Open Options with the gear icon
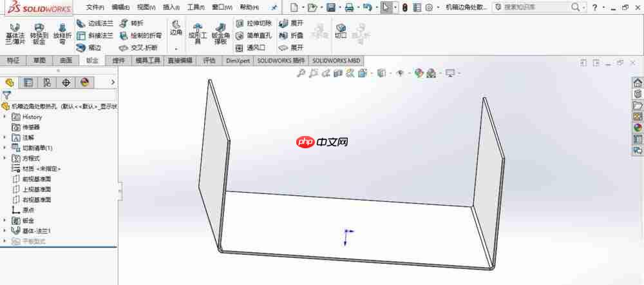The image size is (644, 285). 429,7
